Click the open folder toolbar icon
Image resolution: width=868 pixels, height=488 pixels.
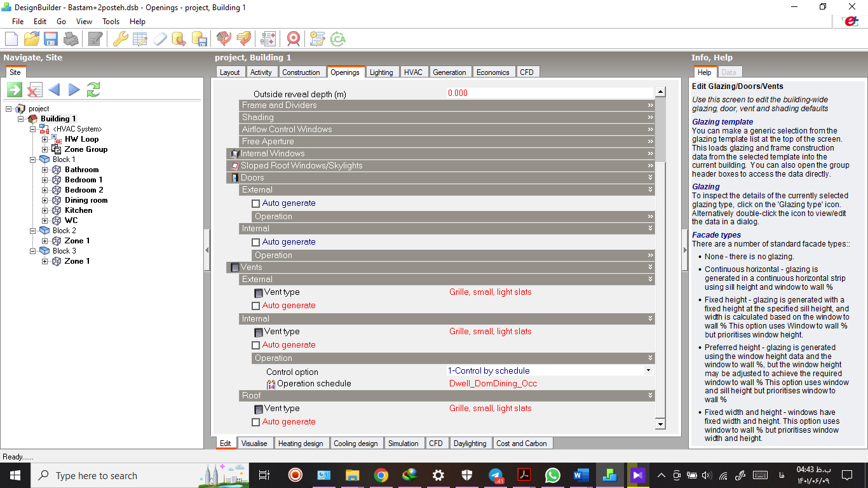31,39
